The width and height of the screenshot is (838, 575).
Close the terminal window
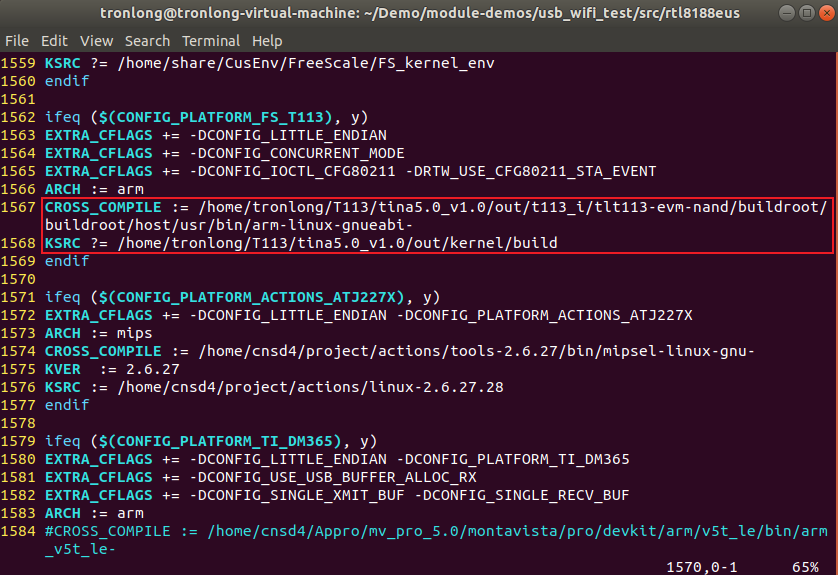pos(827,12)
